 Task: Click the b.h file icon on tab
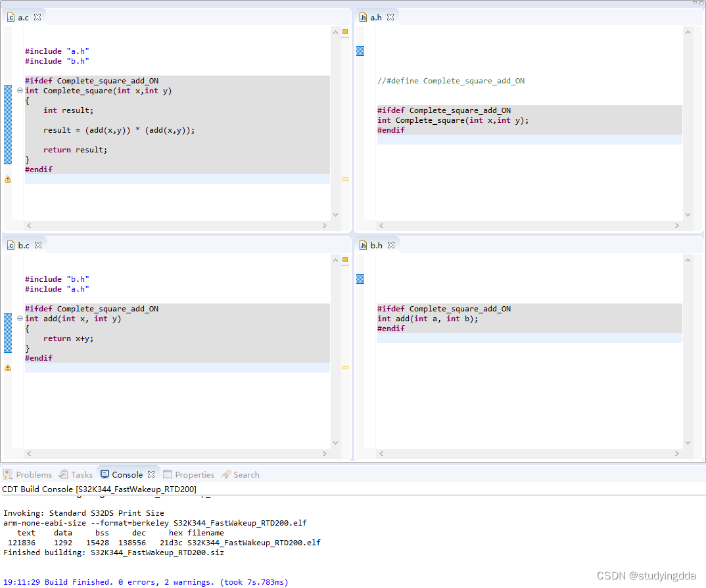point(363,245)
